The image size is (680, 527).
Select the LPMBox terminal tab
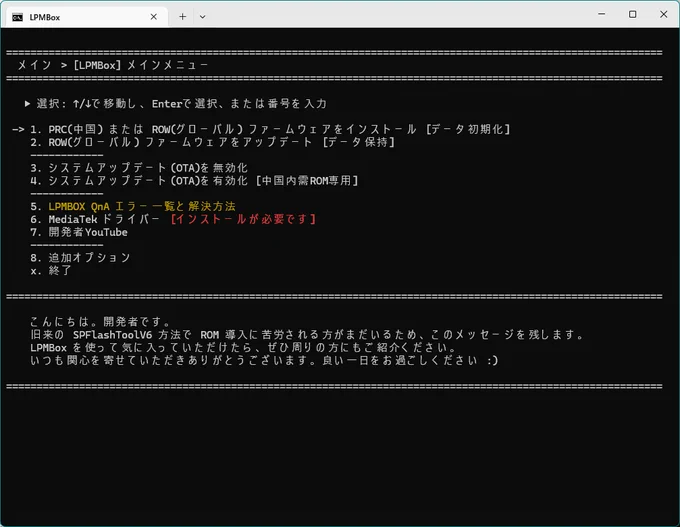tap(85, 17)
